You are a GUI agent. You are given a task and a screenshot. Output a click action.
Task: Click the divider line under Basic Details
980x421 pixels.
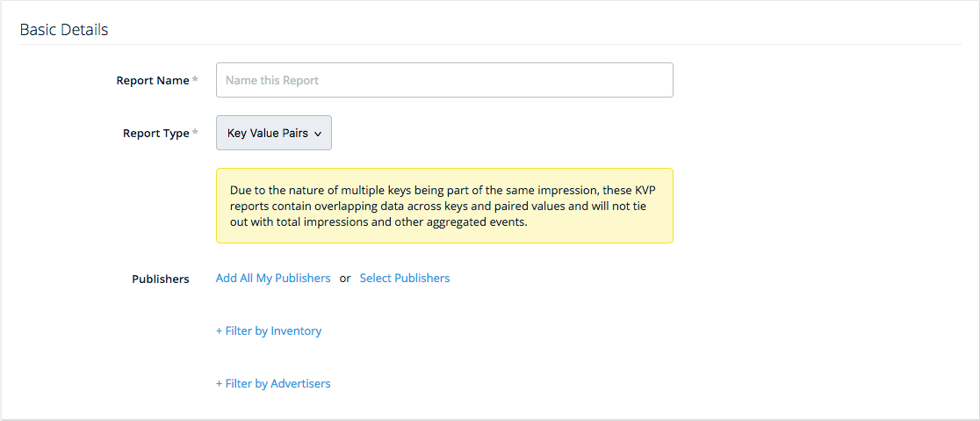[490, 44]
